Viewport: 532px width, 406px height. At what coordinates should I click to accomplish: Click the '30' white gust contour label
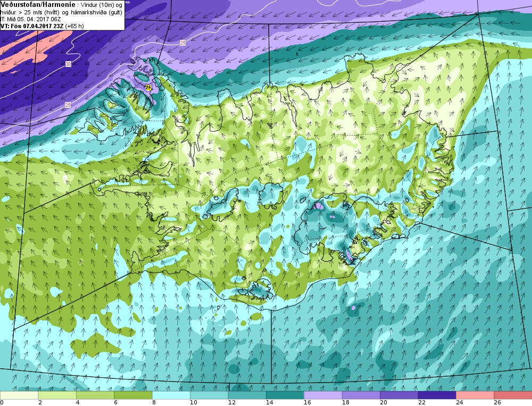68,64
